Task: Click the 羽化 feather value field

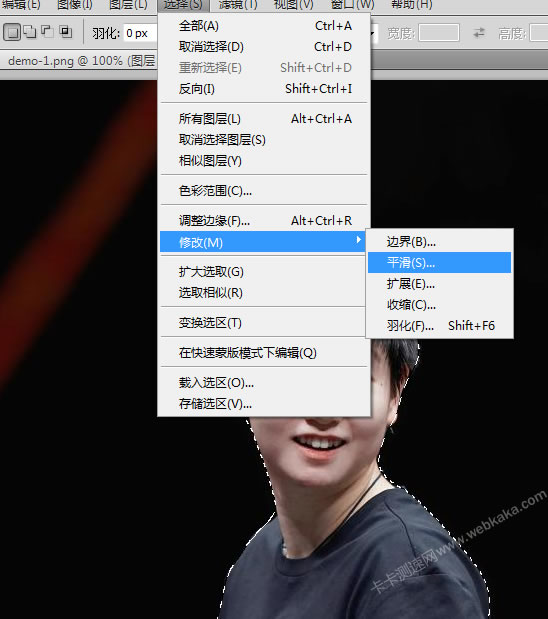Action: click(141, 33)
